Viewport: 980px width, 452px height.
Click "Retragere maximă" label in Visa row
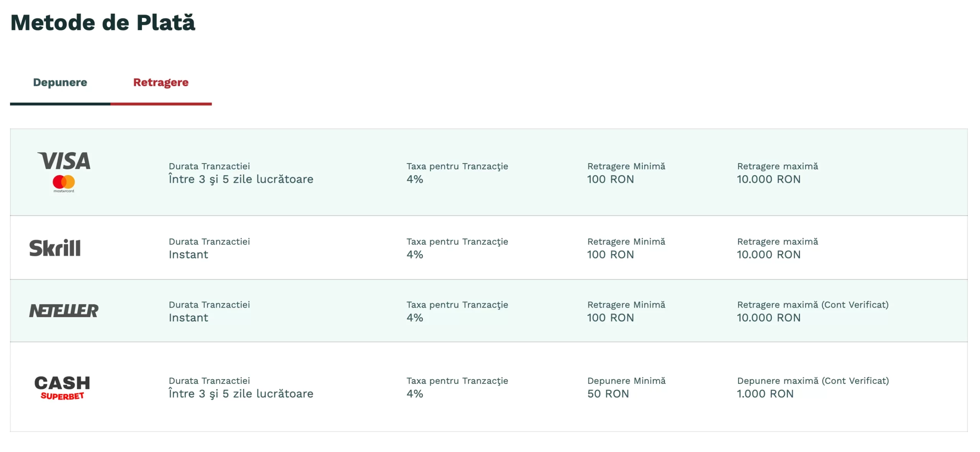coord(777,166)
